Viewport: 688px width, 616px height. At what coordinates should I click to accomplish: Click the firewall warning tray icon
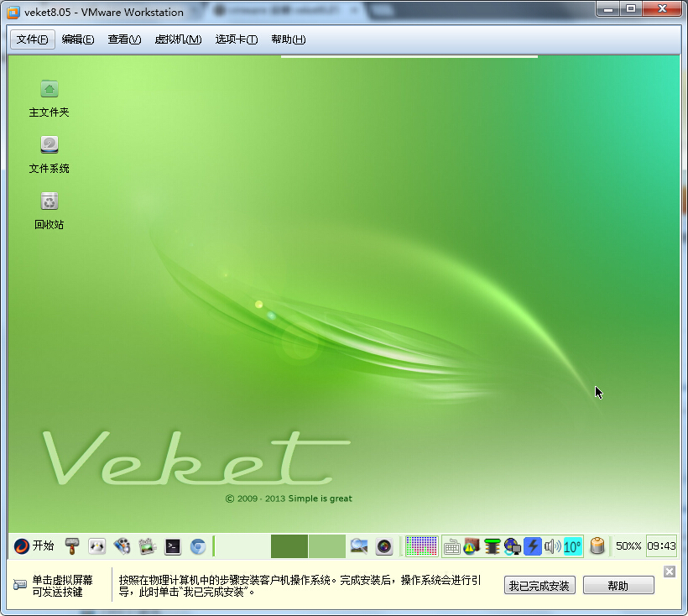[472, 546]
